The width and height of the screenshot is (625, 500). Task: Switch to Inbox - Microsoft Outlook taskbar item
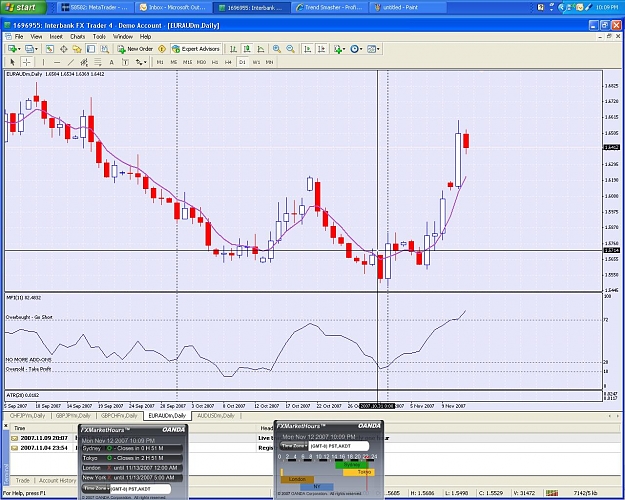pyautogui.click(x=174, y=7)
